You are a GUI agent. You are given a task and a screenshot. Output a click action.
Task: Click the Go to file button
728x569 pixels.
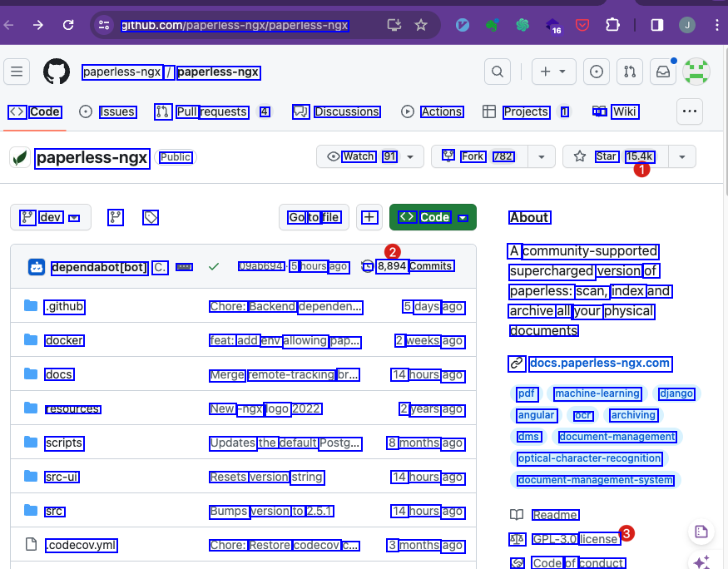[x=314, y=217]
